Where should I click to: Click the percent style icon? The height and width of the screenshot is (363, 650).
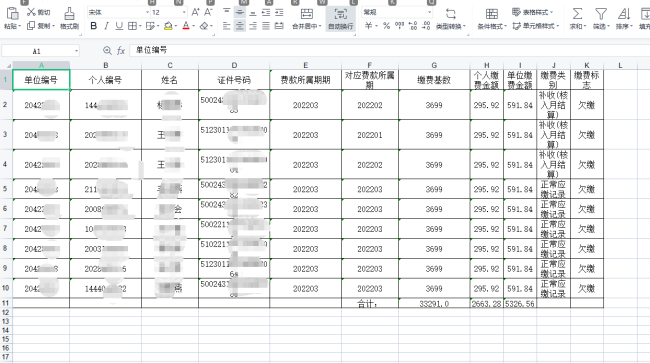click(386, 26)
